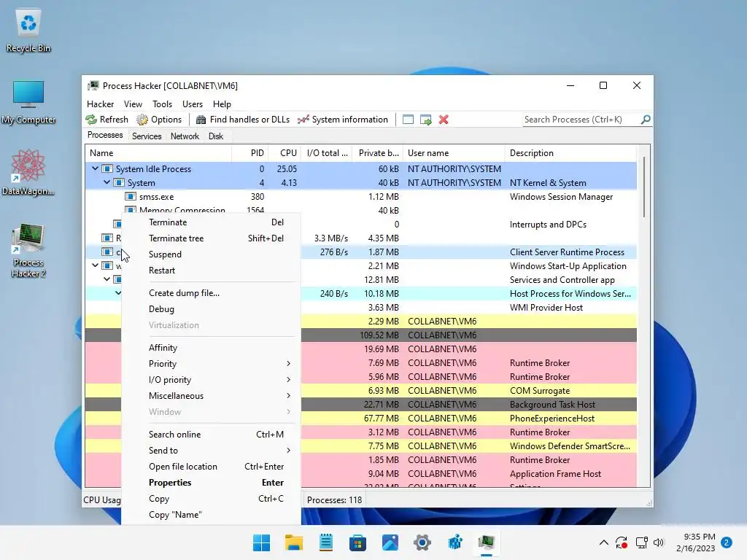This screenshot has height=560, width=747.
Task: Open My Computer desktop icon
Action: point(28,102)
